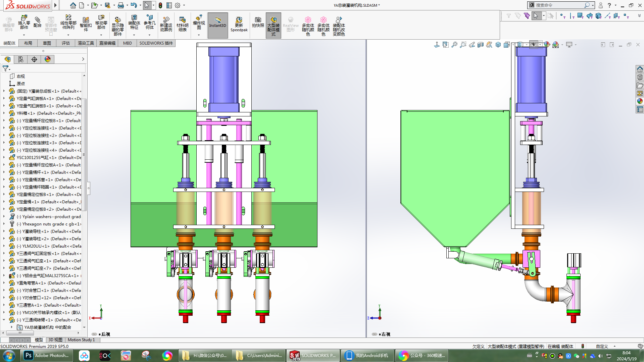Screen dimensions: 644x362
Task: Open Adobe Photoshop from the taskbar
Action: point(47,356)
